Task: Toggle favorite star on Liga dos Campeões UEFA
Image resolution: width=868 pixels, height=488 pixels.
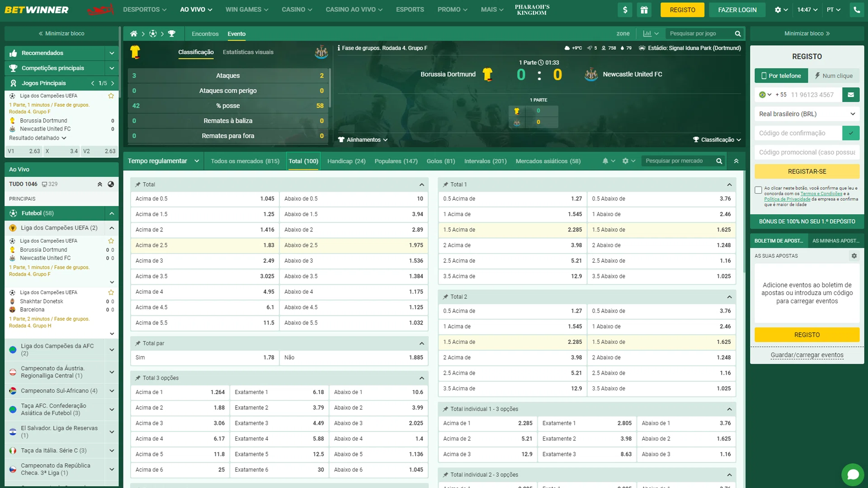Action: [x=111, y=96]
